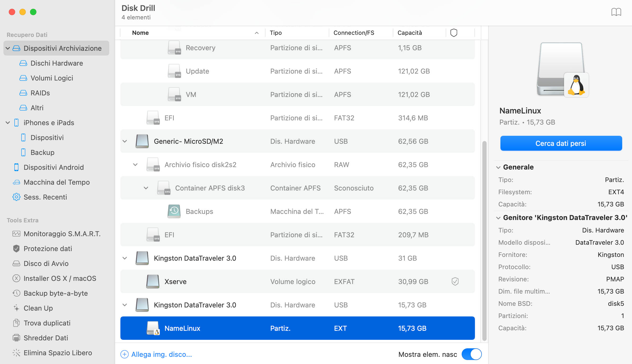Open Dispositivi under iPhones e iPads

(47, 138)
